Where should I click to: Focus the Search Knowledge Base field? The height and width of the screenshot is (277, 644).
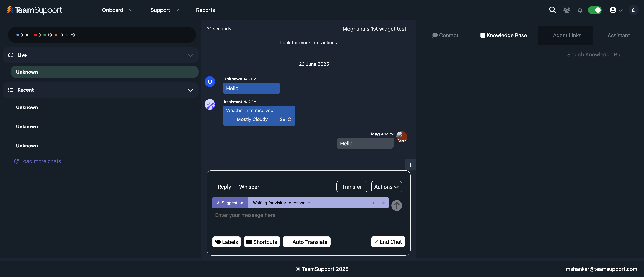pyautogui.click(x=530, y=55)
